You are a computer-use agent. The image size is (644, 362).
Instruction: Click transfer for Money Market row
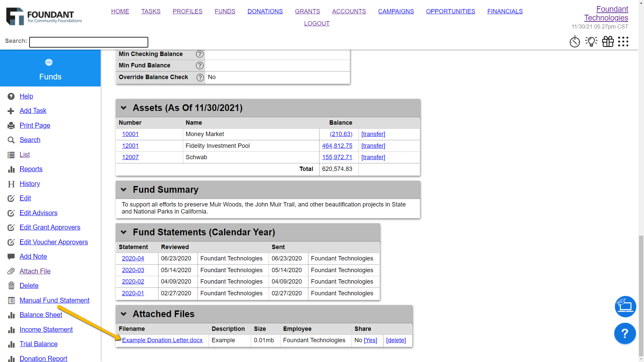tap(373, 134)
